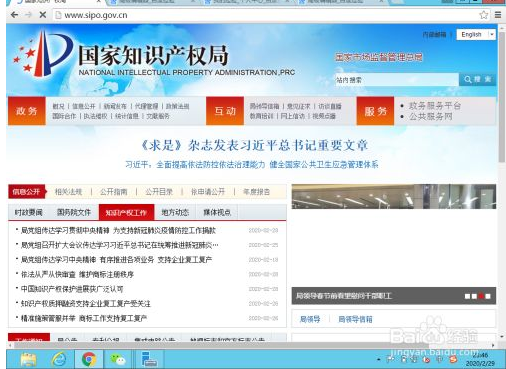Bookmark this page with the star icon

point(484,15)
